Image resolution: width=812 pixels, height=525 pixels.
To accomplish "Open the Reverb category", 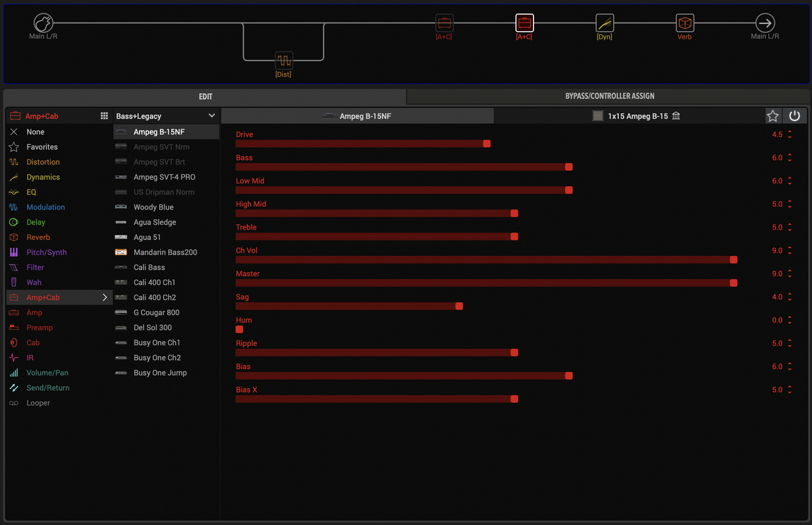I will tap(60, 237).
